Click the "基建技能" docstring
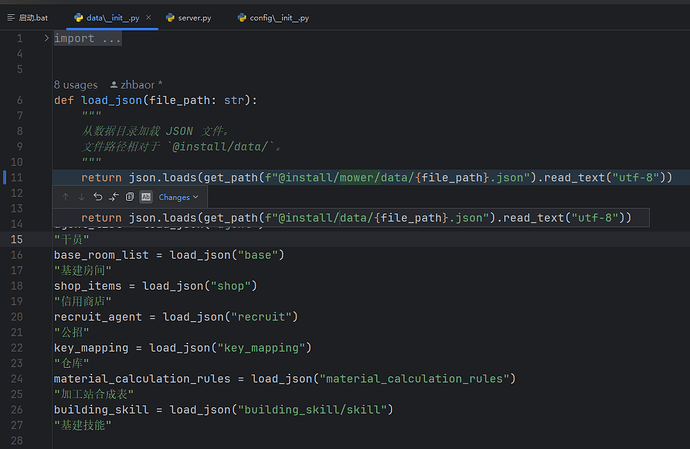 (x=82, y=425)
